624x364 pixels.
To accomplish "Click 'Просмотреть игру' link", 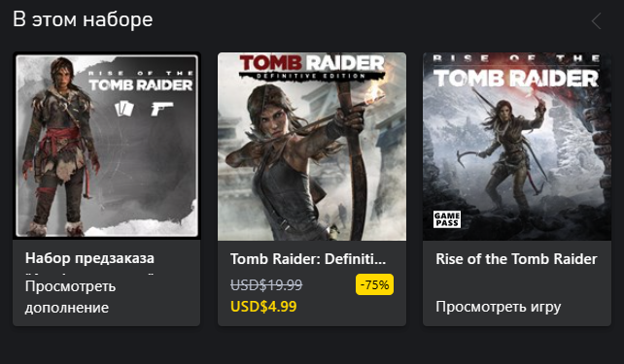I will pos(499,307).
